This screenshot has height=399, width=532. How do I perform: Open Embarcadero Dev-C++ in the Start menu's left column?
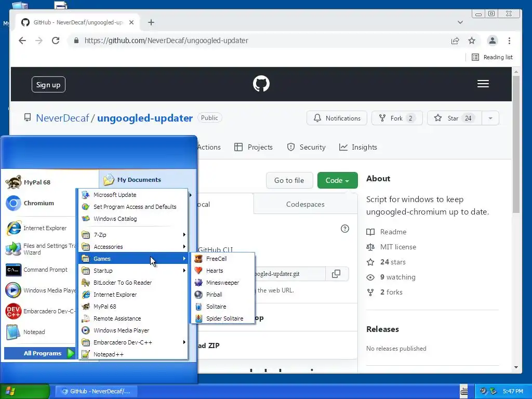[39, 311]
